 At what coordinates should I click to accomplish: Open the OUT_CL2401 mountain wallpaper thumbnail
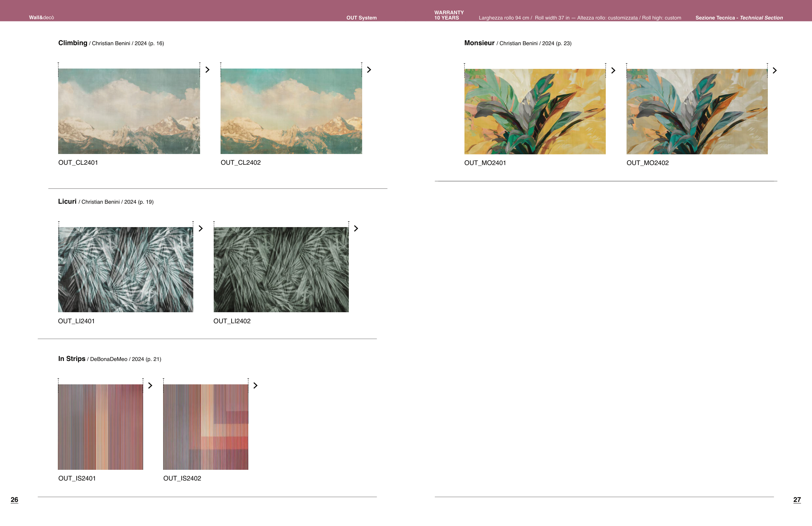pyautogui.click(x=129, y=111)
